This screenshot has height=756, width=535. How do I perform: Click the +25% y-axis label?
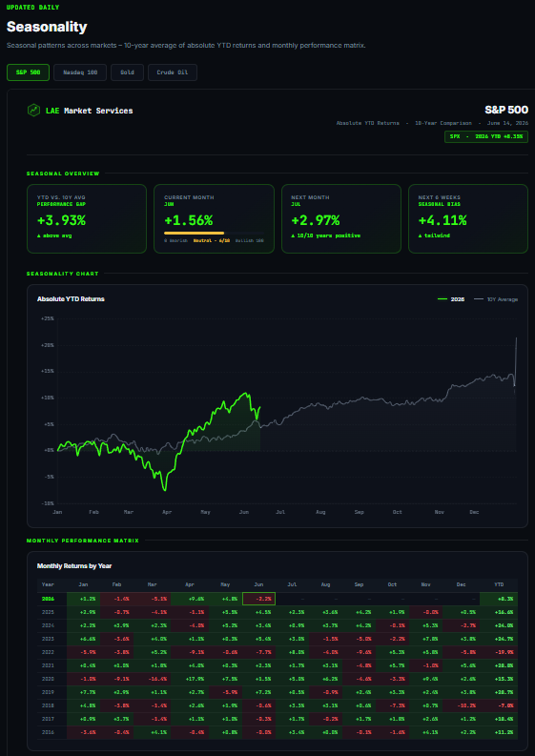tap(48, 318)
